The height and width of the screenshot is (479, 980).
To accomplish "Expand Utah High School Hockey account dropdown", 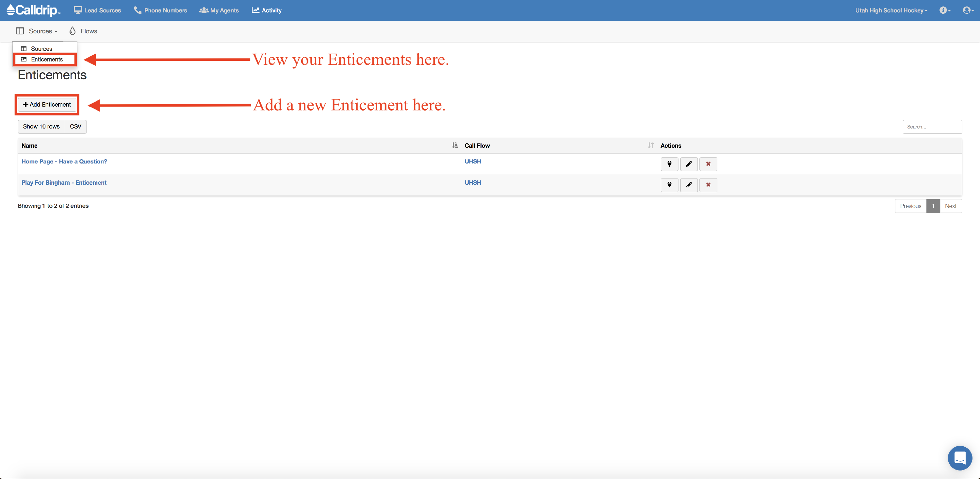I will (891, 10).
